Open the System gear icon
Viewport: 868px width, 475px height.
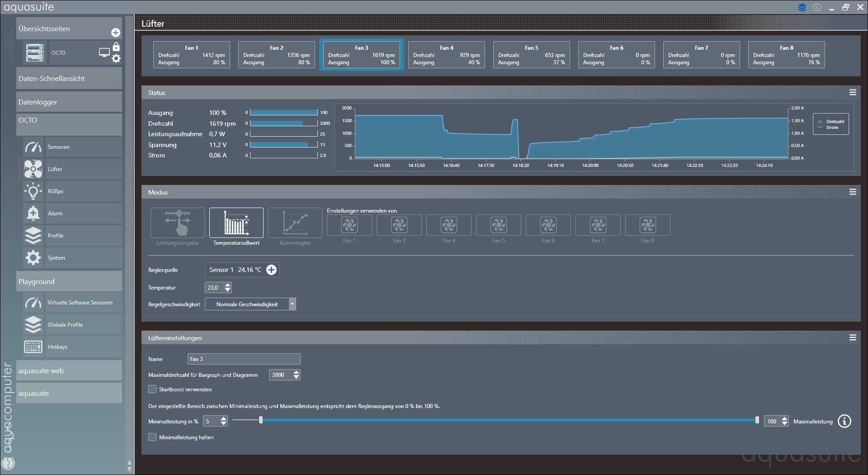pos(33,258)
